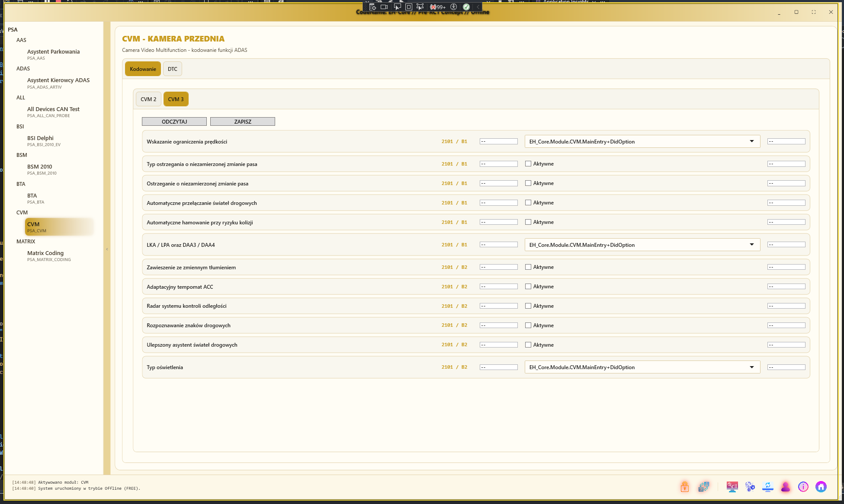Select the CVM 3 tab
844x504 pixels.
pos(176,99)
